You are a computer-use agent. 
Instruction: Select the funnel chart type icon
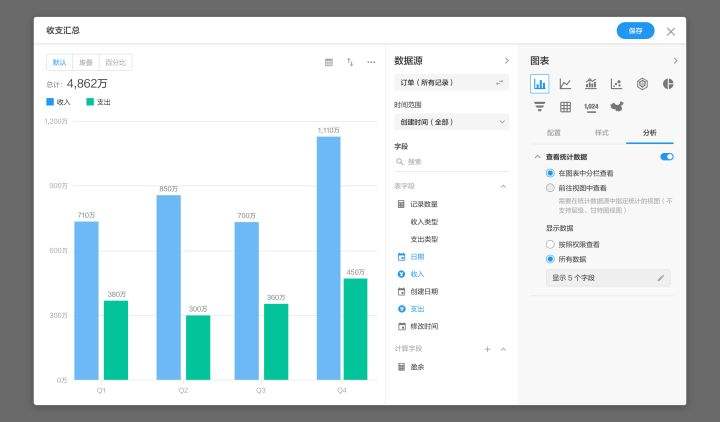[540, 107]
